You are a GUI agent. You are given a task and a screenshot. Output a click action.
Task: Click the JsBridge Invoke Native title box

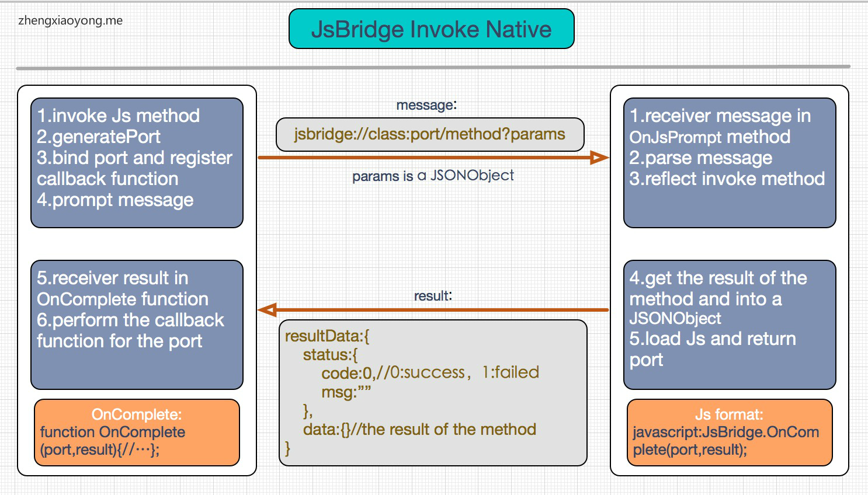pyautogui.click(x=432, y=29)
